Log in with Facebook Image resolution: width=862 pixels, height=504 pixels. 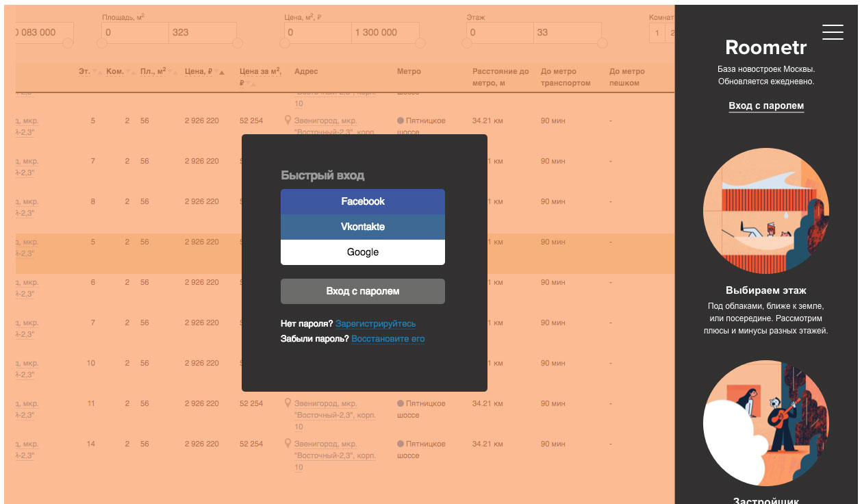coord(363,201)
